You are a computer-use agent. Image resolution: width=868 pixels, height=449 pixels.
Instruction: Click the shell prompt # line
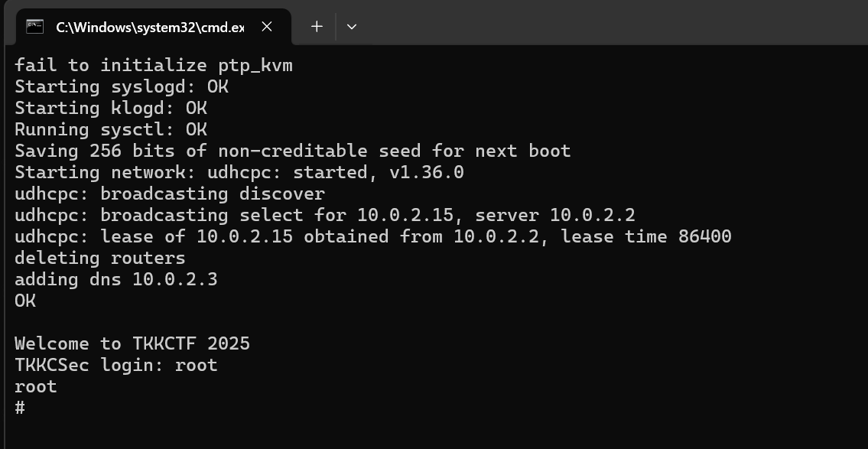[x=20, y=408]
